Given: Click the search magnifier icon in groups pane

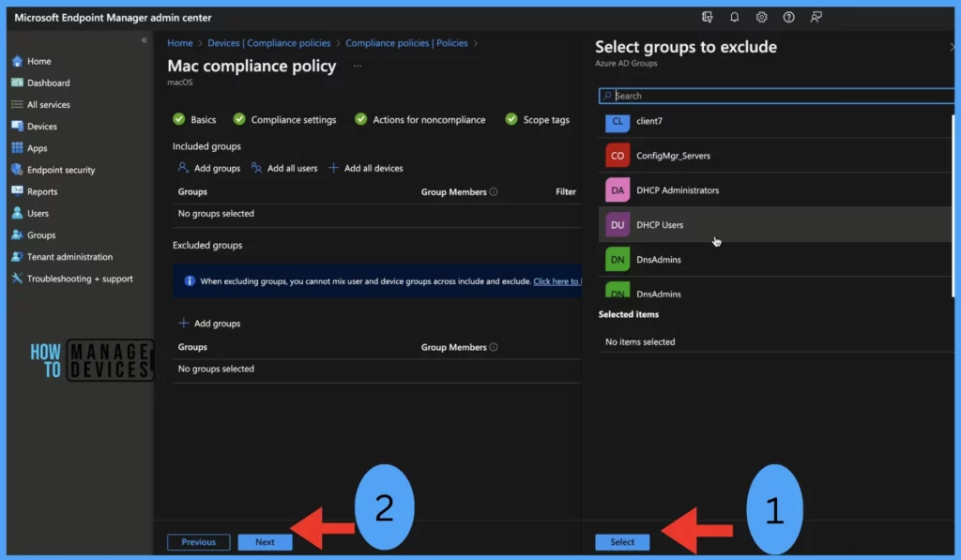Looking at the screenshot, I should click(x=607, y=96).
